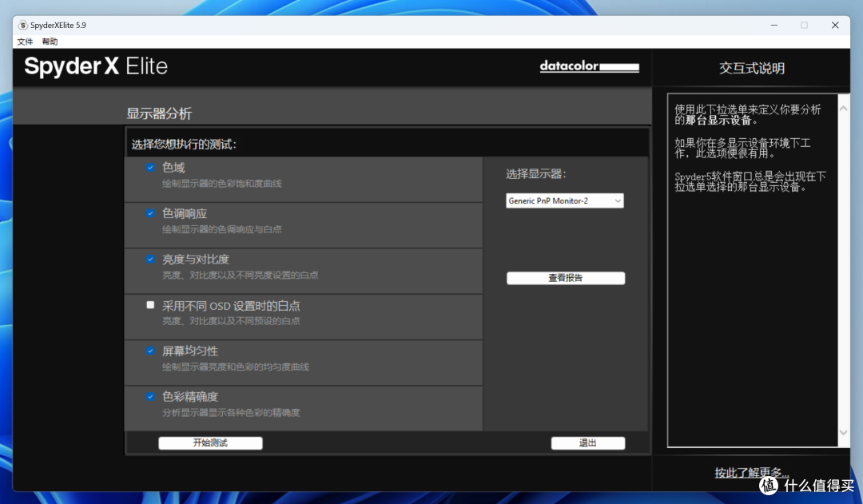Click the 亮度、对比度以及不同亮度设置的白点 description

[x=240, y=275]
